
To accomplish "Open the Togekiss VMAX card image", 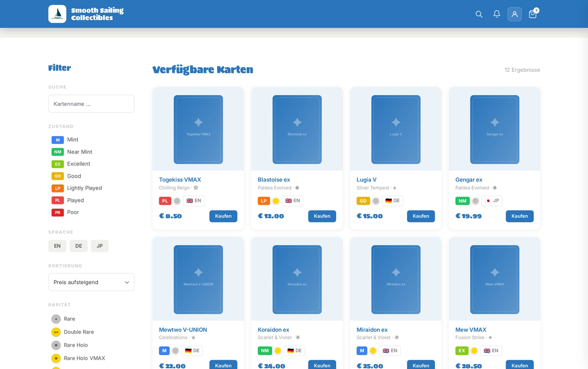I will (198, 130).
